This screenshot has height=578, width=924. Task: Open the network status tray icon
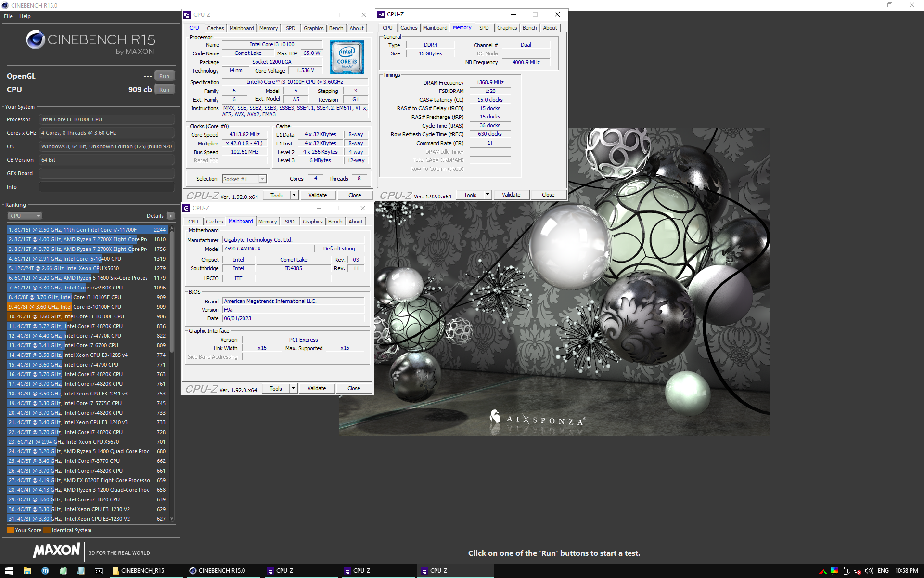tap(858, 571)
